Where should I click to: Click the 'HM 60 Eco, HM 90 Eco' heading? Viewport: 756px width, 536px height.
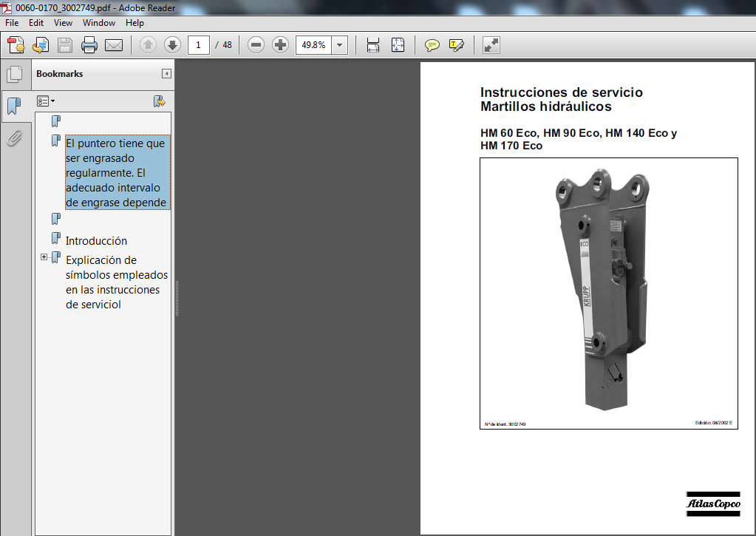click(x=579, y=139)
